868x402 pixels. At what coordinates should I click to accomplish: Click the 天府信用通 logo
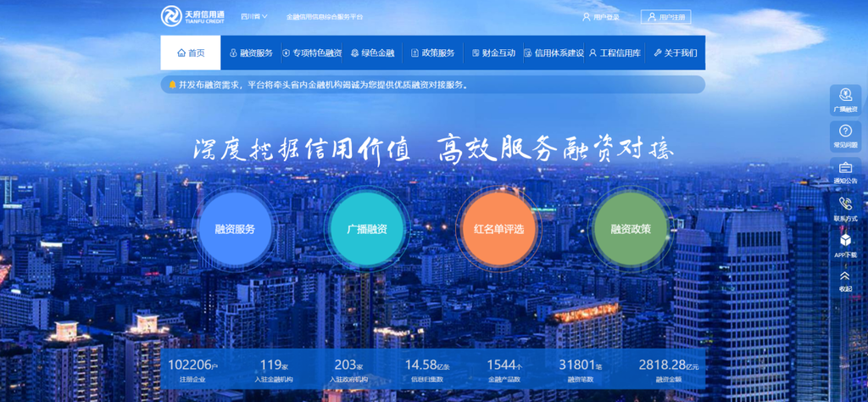click(193, 16)
